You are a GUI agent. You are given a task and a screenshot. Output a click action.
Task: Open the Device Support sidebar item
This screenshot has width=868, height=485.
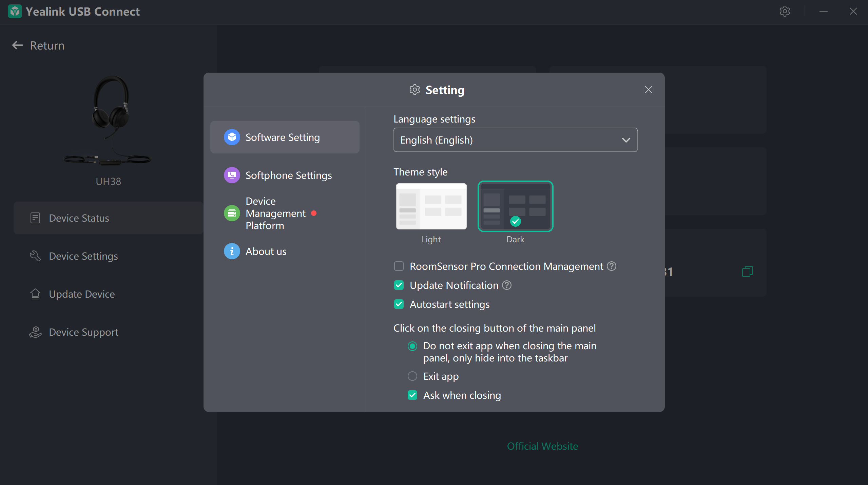pyautogui.click(x=83, y=332)
